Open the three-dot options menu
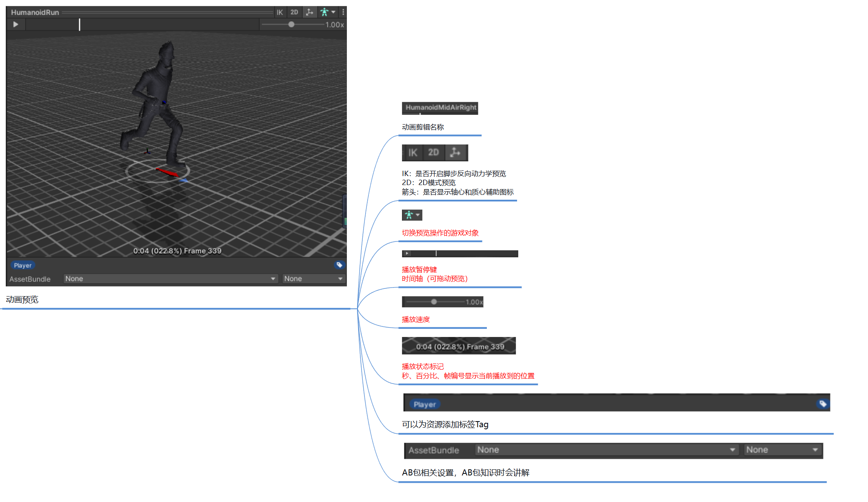This screenshot has width=868, height=502. [x=343, y=12]
